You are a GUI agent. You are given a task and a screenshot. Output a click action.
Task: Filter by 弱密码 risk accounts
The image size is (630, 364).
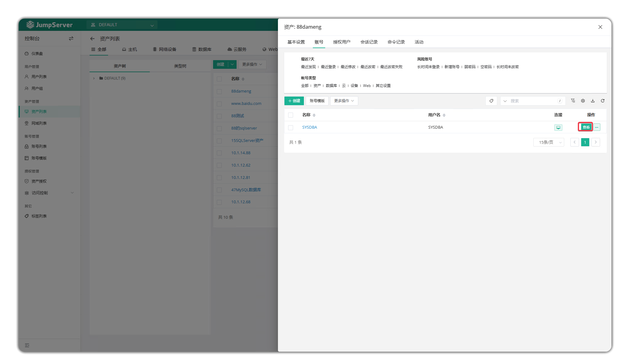(x=470, y=67)
